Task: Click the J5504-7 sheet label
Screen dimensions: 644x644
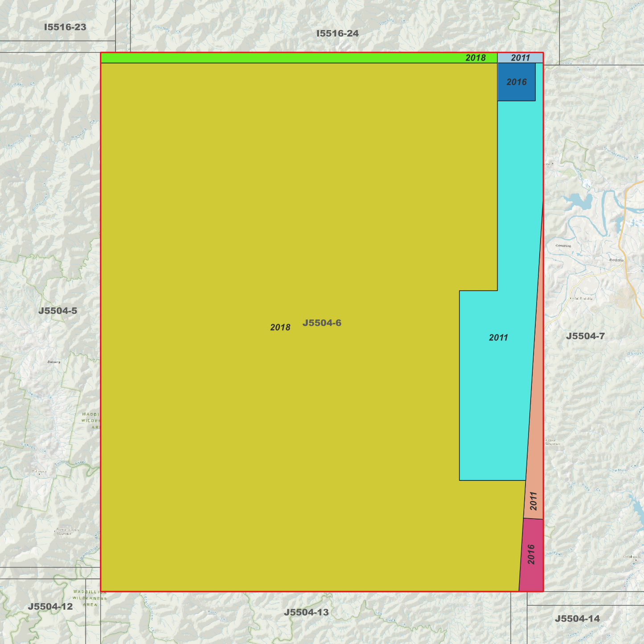Action: [x=585, y=336]
